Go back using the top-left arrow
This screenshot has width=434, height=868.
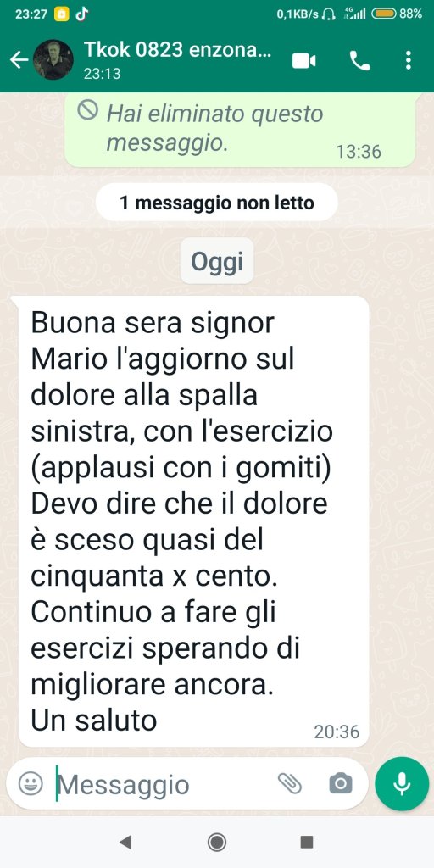19,60
